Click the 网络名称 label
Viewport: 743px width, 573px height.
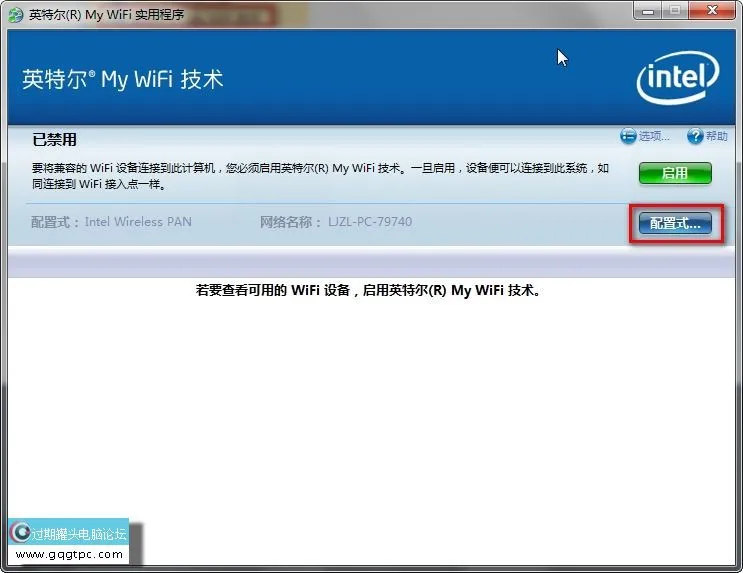(x=290, y=222)
